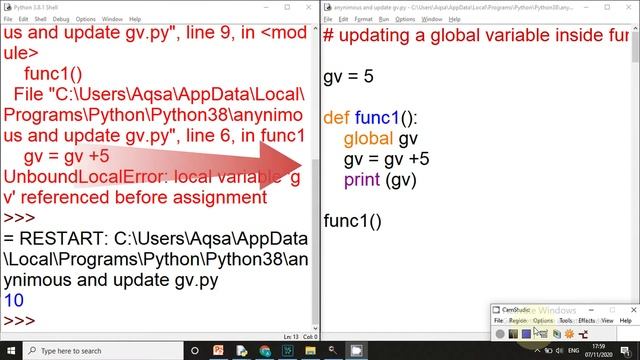The height and width of the screenshot is (360, 640).
Task: Open the CamStudio File menu
Action: (x=498, y=321)
